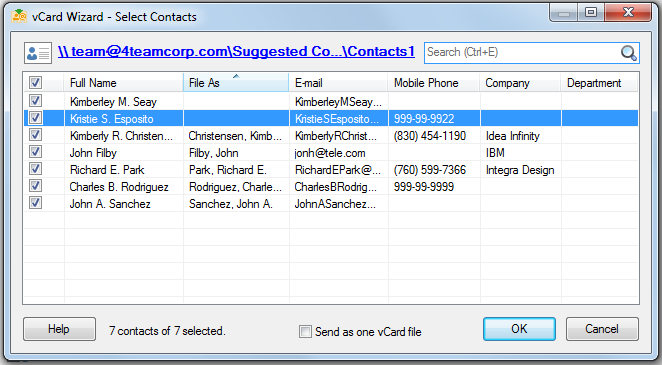Uncheck the Kimberley M. Seay checkbox

coord(35,100)
